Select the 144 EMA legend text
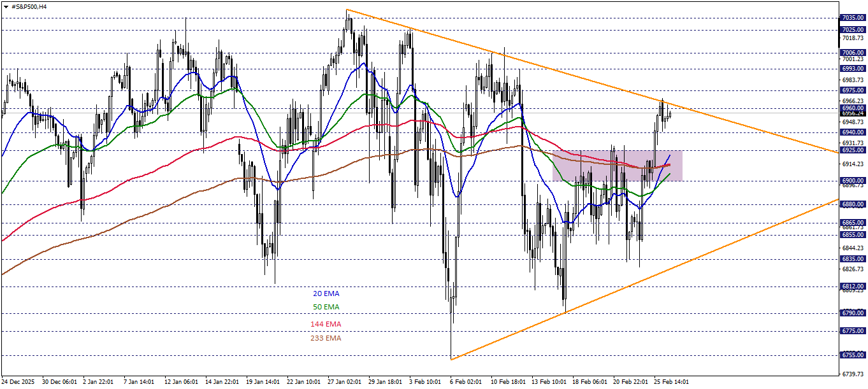Image resolution: width=868 pixels, height=389 pixels. (x=325, y=324)
